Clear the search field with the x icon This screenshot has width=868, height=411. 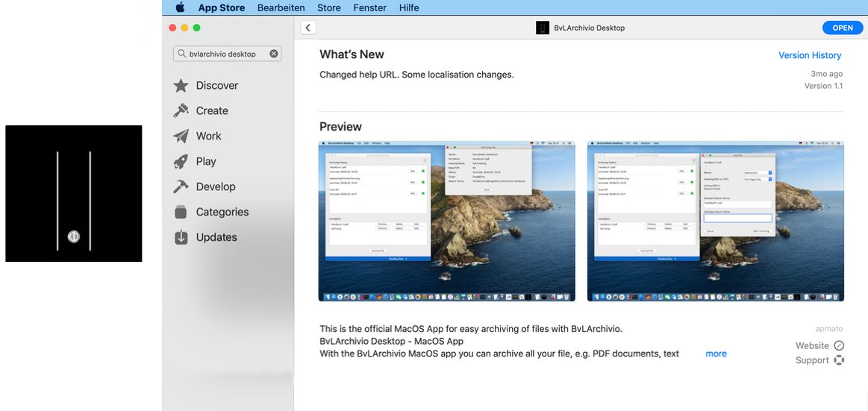coord(273,54)
